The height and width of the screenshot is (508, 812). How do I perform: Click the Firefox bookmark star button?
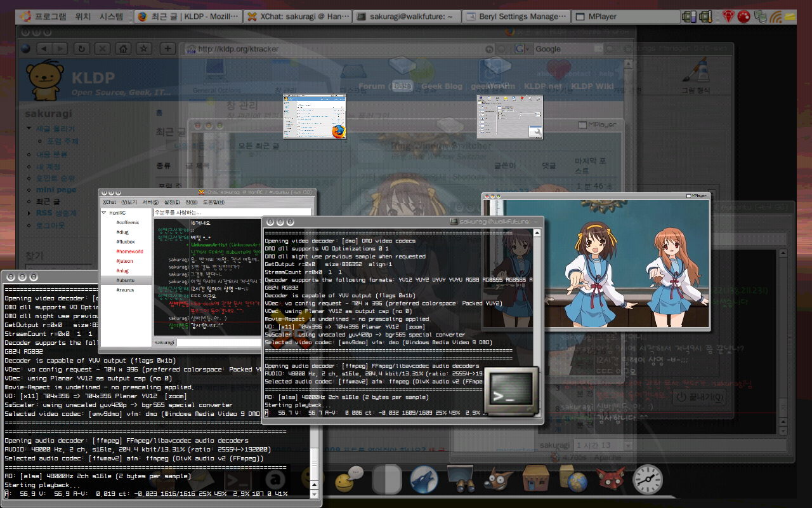click(x=145, y=48)
